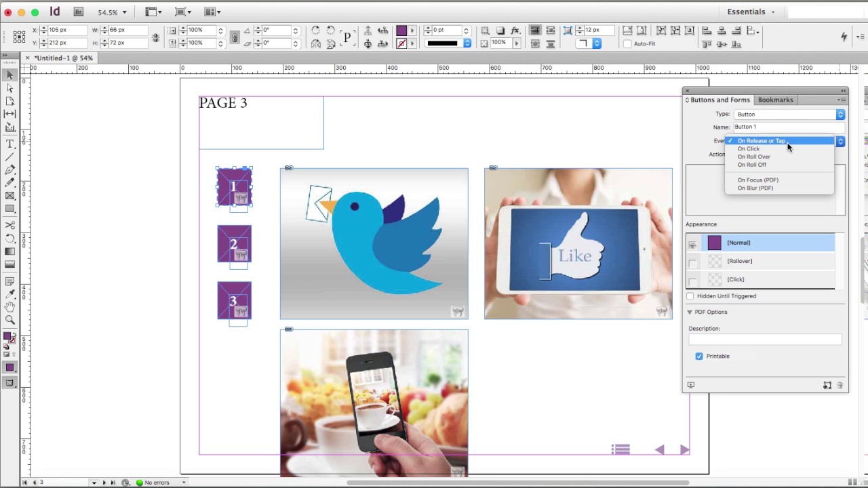868x488 pixels.
Task: Click the PDF Description text field
Action: (765, 340)
